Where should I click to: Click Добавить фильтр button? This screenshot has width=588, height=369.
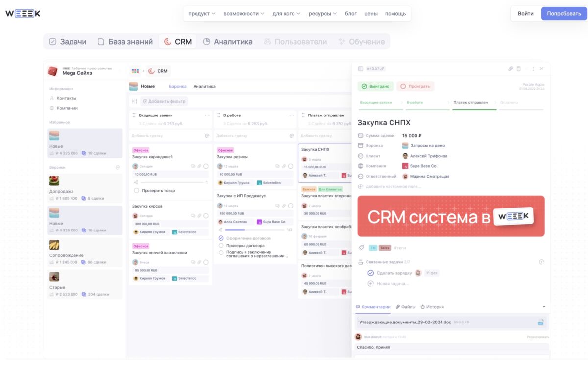[x=164, y=101]
